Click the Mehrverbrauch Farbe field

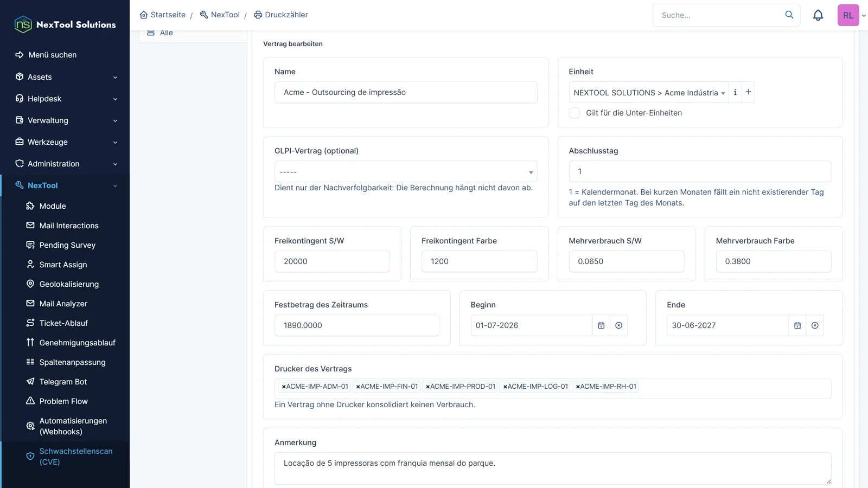pos(774,261)
